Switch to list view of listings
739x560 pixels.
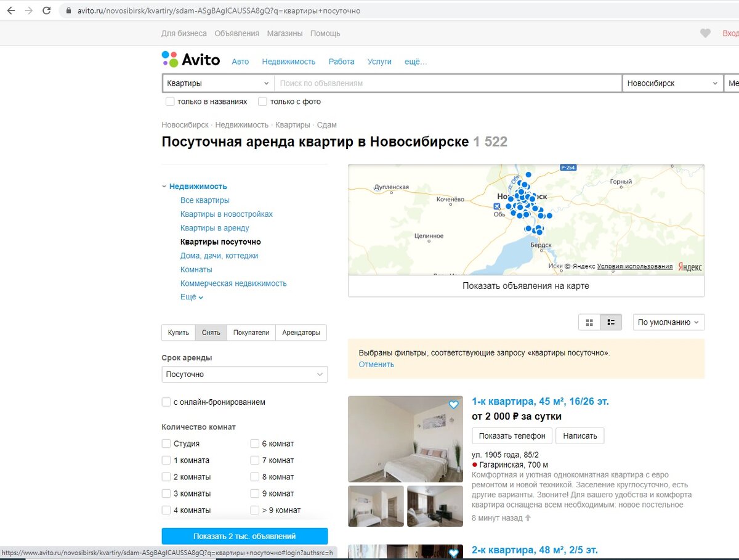point(612,322)
